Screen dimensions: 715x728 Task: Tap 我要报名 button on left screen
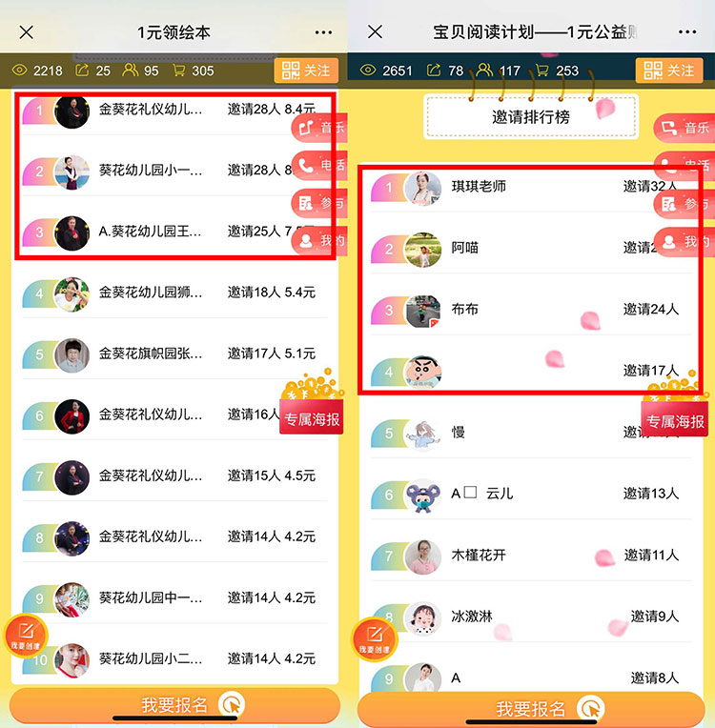[x=174, y=705]
